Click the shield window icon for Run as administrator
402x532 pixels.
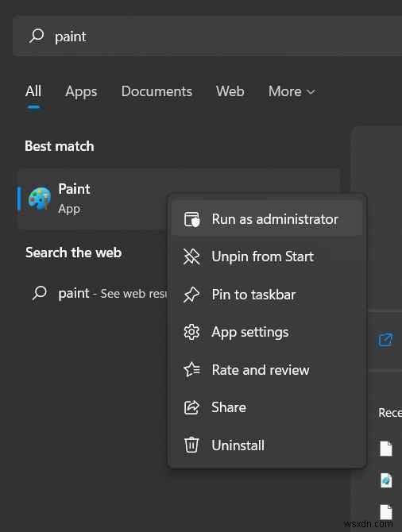pyautogui.click(x=191, y=219)
